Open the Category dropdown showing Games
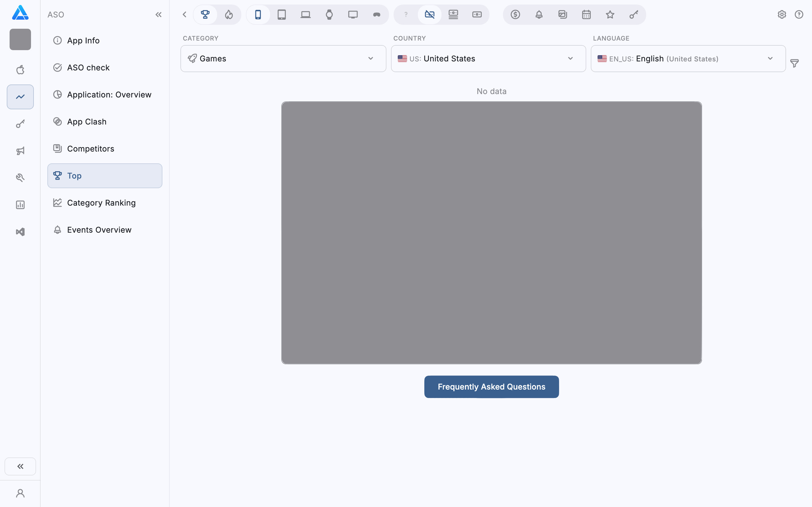Screen dimensions: 812x507 [x=283, y=59]
